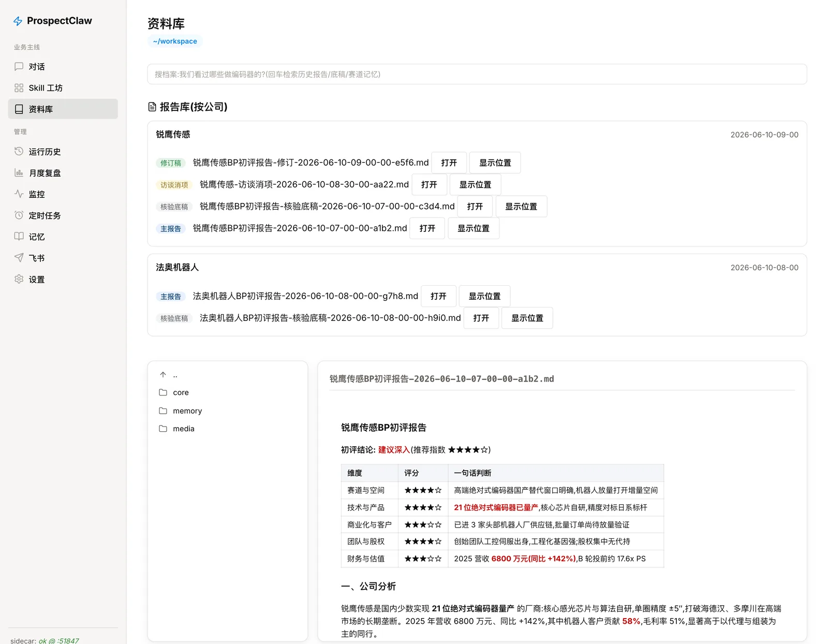Open 运行历史 page

(63, 151)
